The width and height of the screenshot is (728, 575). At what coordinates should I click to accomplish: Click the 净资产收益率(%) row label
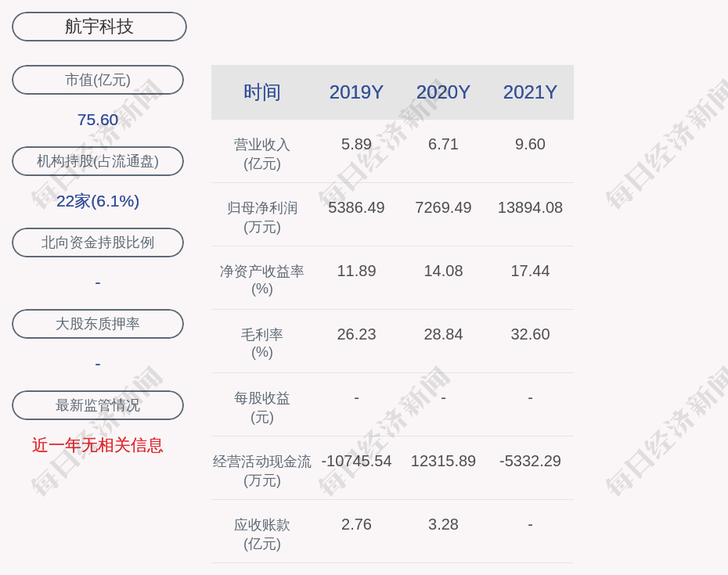tap(262, 280)
